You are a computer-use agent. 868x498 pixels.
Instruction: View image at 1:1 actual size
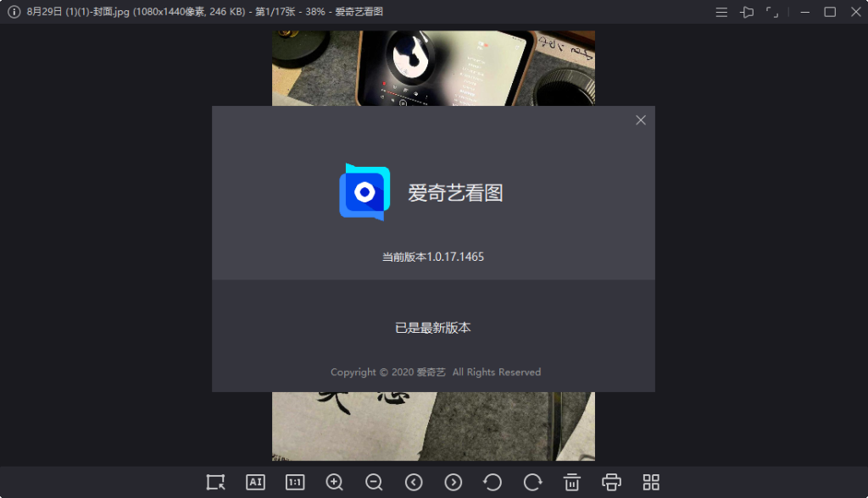[295, 482]
